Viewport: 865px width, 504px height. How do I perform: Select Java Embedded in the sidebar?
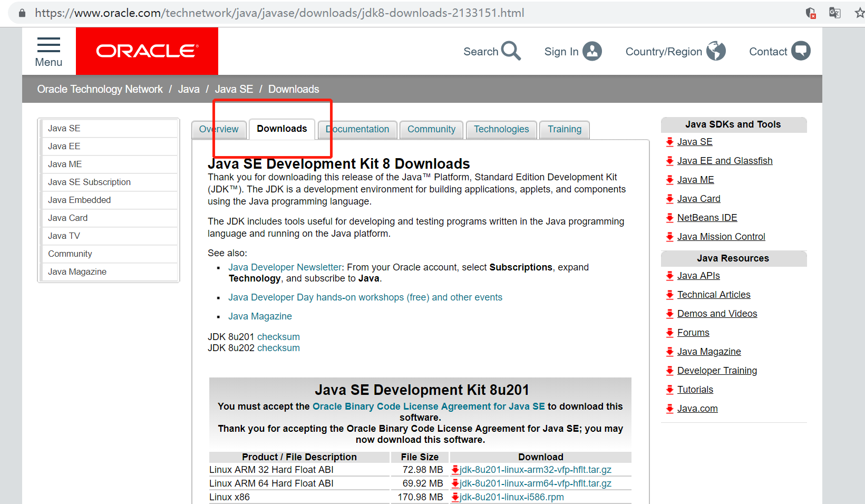[x=79, y=200]
